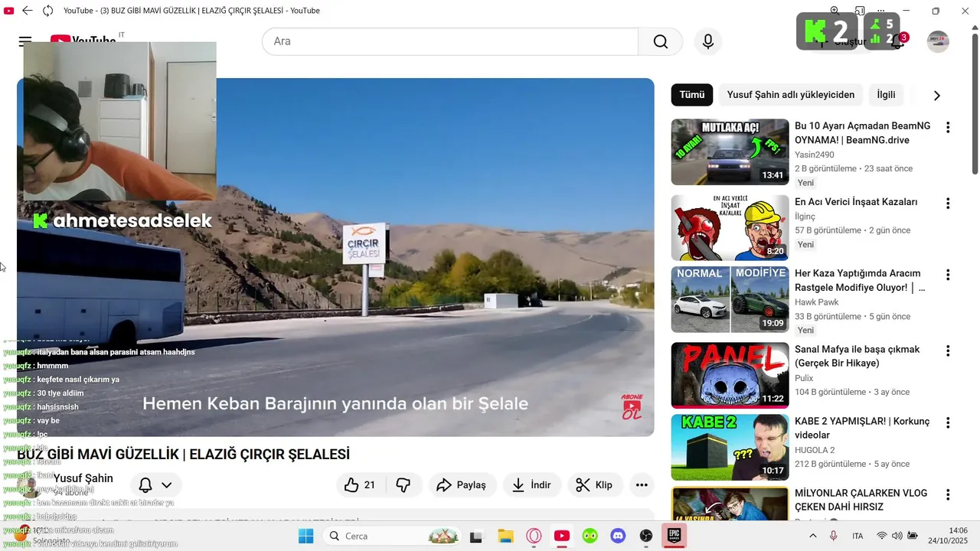Image resolution: width=980 pixels, height=551 pixels.
Task: Click the ABONE OL watermark in video
Action: coord(632,406)
